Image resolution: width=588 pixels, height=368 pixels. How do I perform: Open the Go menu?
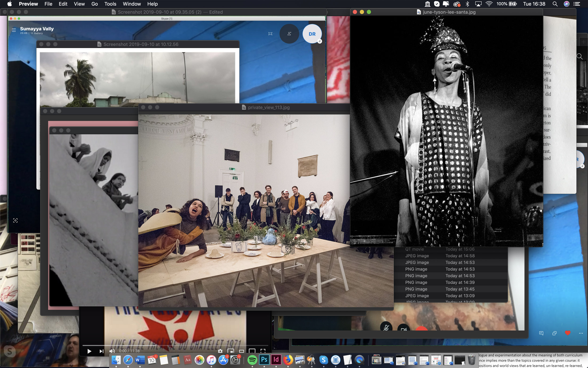(94, 4)
